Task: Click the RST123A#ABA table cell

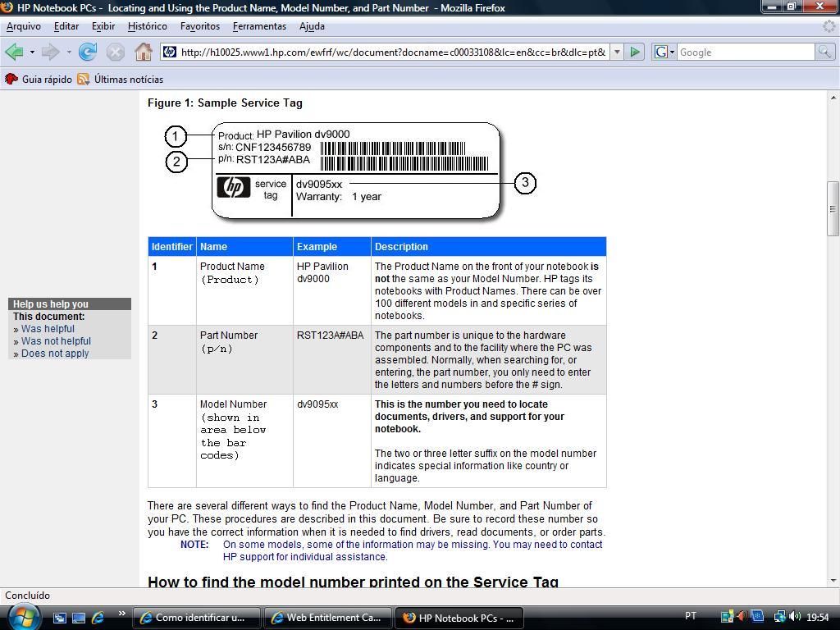Action: pyautogui.click(x=332, y=360)
